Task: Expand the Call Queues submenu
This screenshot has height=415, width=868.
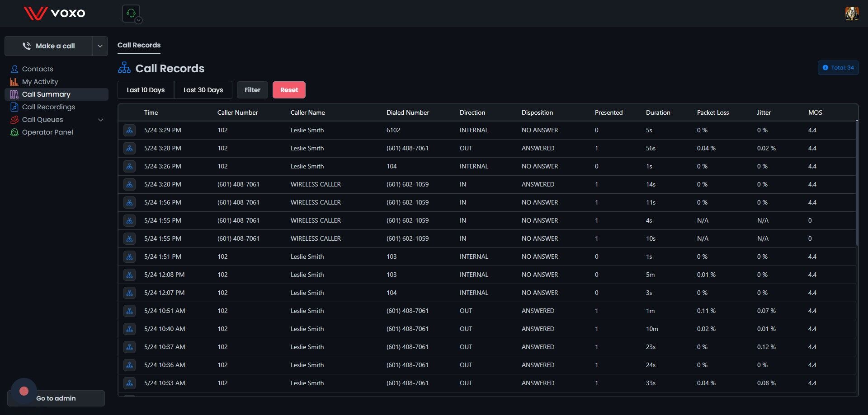Action: tap(101, 120)
